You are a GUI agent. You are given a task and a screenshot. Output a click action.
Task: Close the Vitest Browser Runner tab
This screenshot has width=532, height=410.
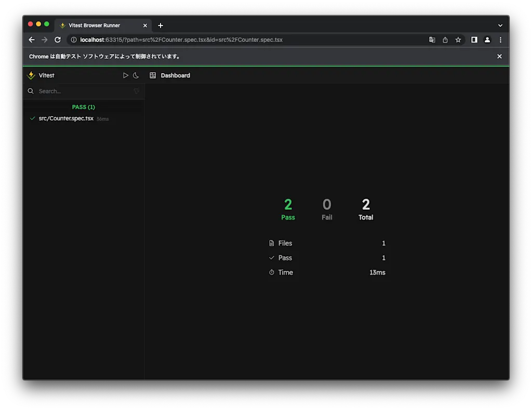coord(145,25)
